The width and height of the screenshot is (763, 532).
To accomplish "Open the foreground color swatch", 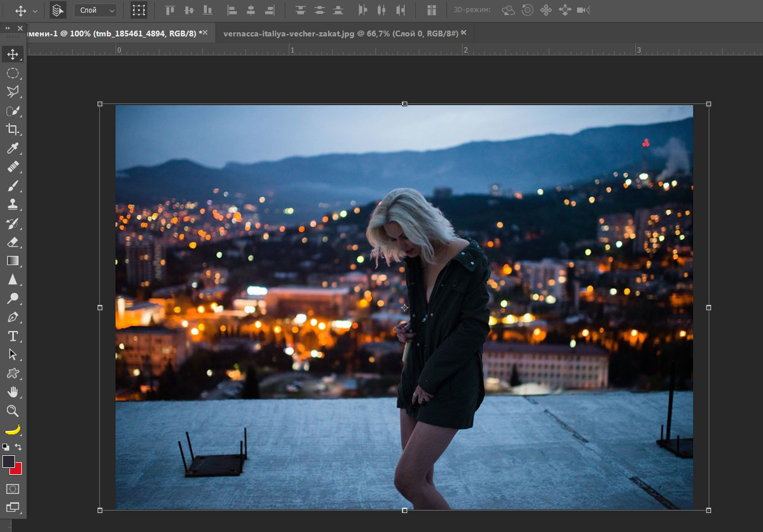I will (x=8, y=461).
